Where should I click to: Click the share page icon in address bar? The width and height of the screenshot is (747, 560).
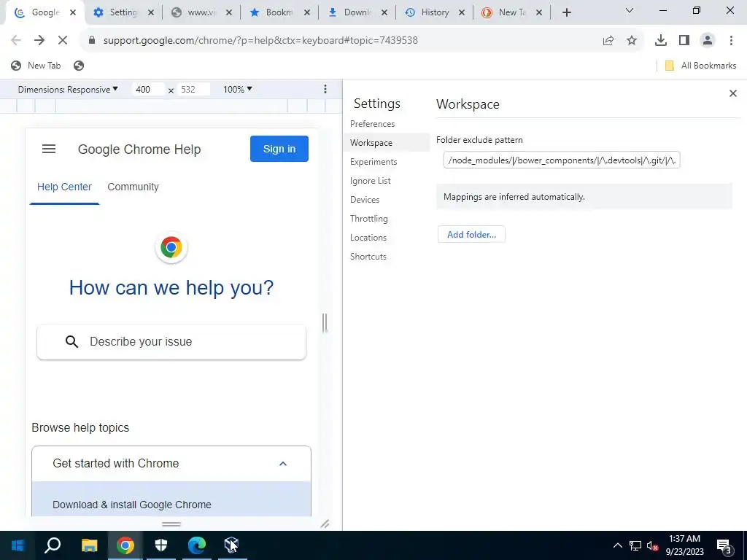pos(608,41)
